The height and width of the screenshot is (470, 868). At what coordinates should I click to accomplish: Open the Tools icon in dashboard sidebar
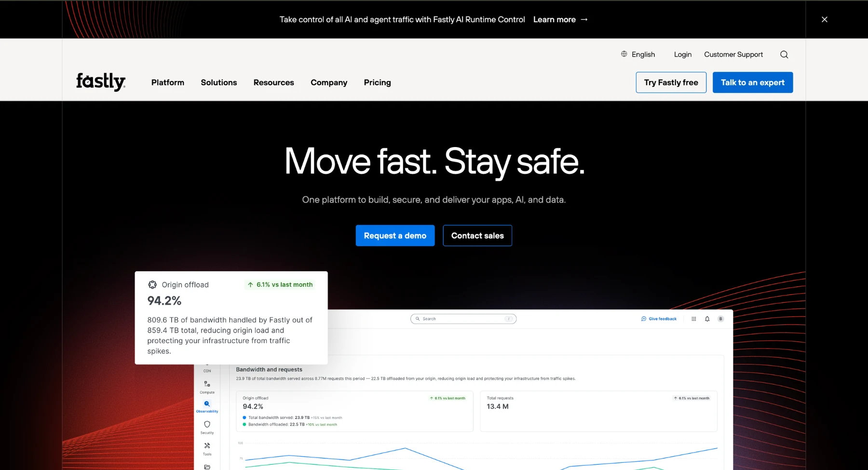point(207,446)
